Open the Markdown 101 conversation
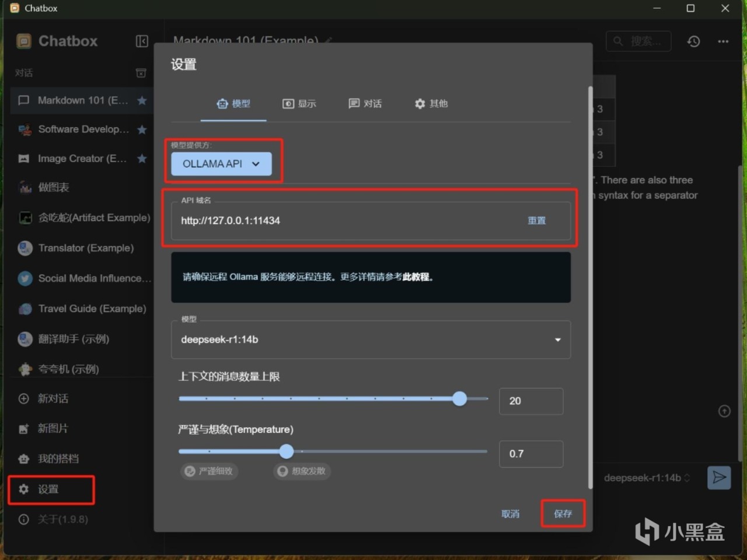 click(82, 100)
